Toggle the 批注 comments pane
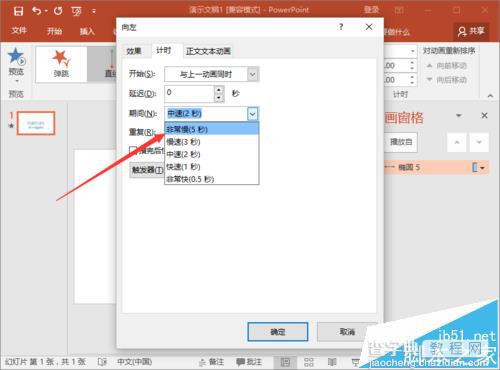Image resolution: width=500 pixels, height=370 pixels. (x=249, y=362)
